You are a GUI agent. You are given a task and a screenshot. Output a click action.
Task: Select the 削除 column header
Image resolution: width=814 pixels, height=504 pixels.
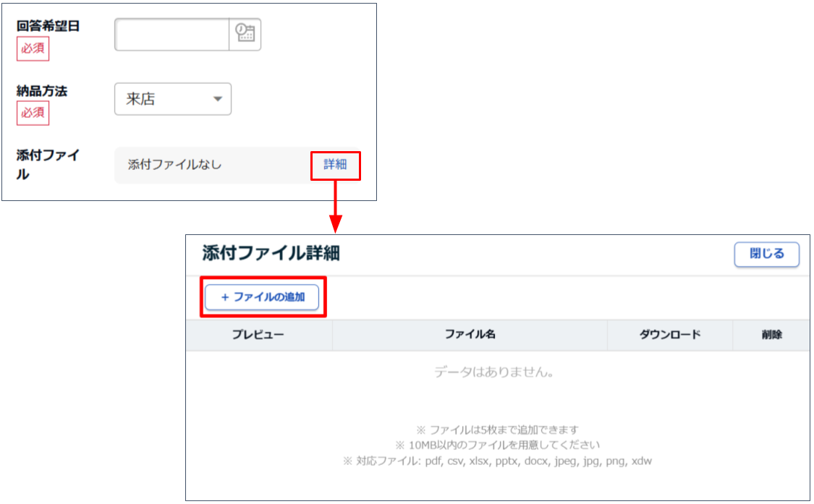(x=771, y=335)
